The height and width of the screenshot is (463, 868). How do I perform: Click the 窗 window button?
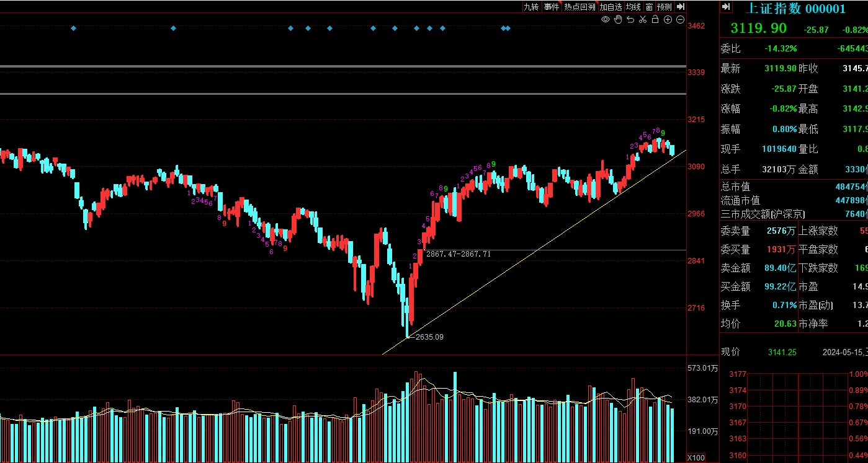click(x=649, y=7)
